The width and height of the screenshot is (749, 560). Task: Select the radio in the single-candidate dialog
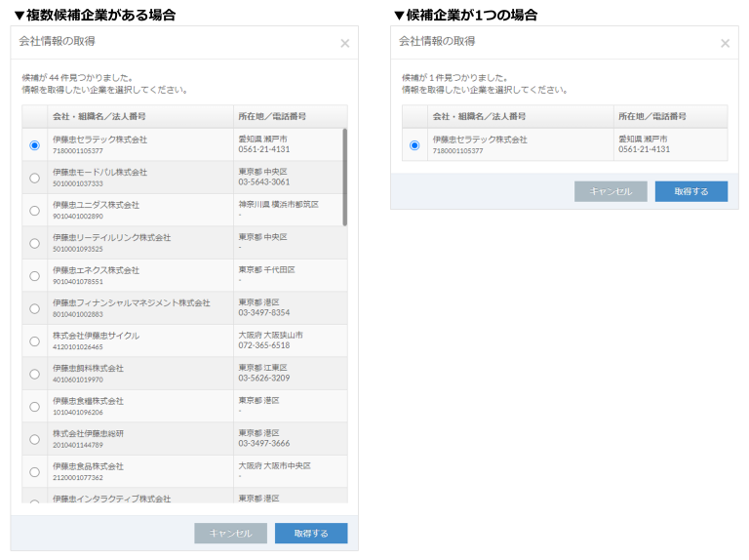414,145
